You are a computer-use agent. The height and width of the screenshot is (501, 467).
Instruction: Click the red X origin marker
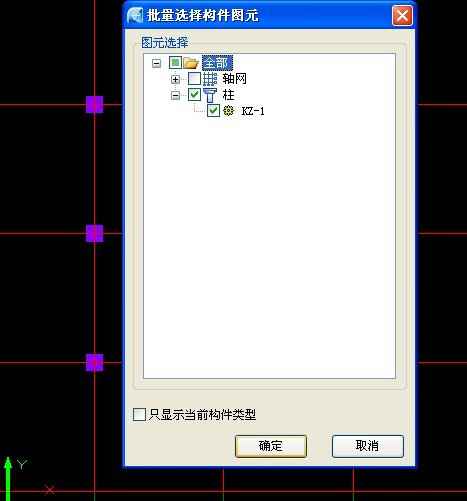[x=50, y=490]
